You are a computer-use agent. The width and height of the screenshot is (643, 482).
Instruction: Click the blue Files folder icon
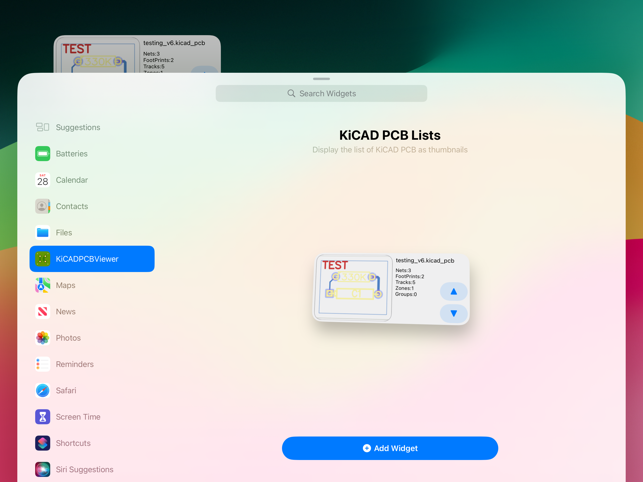pyautogui.click(x=43, y=233)
